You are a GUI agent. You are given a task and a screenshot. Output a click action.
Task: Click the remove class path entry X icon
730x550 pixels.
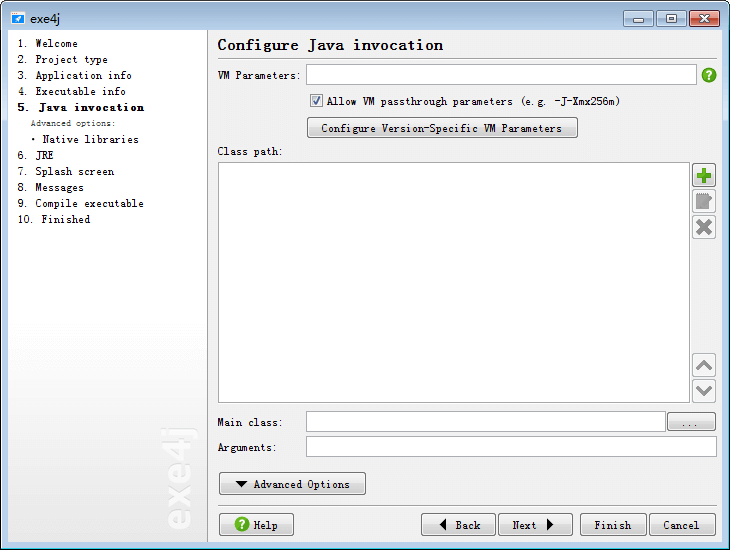(704, 227)
